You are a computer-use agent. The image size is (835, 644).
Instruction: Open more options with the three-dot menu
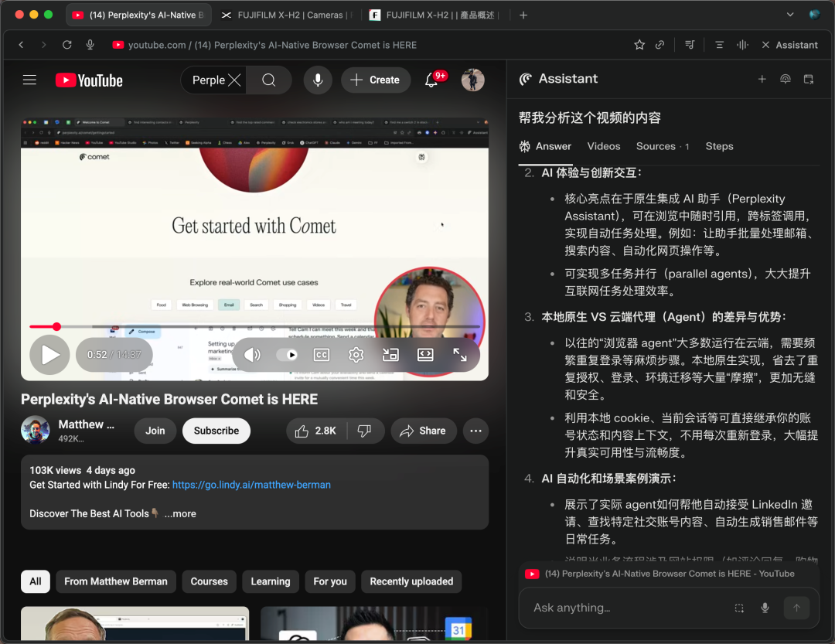[x=475, y=431]
